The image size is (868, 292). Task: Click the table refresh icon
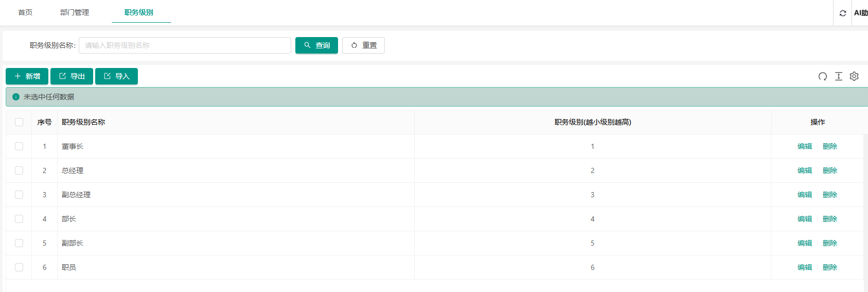coord(823,76)
